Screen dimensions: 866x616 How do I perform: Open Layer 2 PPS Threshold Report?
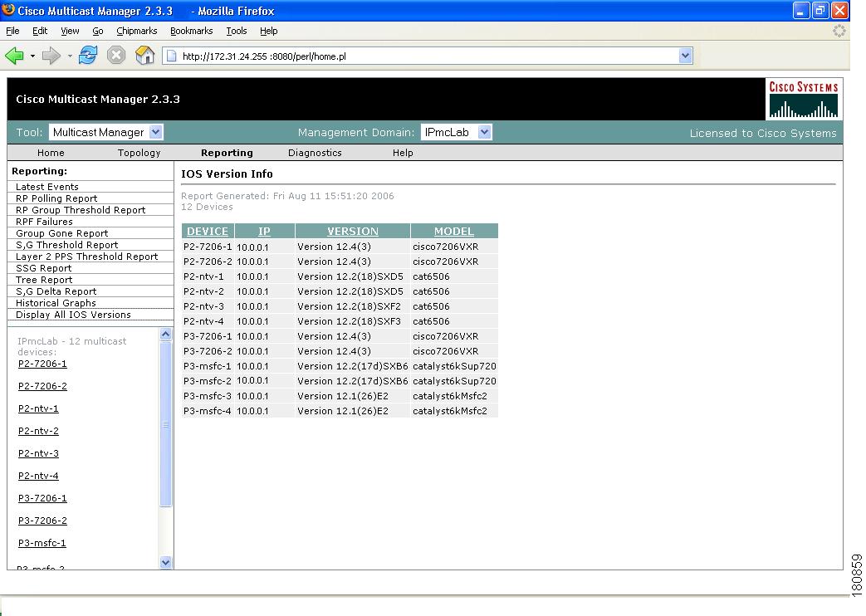tap(86, 257)
